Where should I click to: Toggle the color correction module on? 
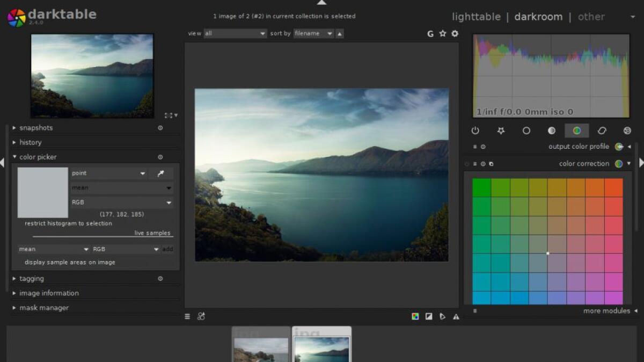(466, 164)
